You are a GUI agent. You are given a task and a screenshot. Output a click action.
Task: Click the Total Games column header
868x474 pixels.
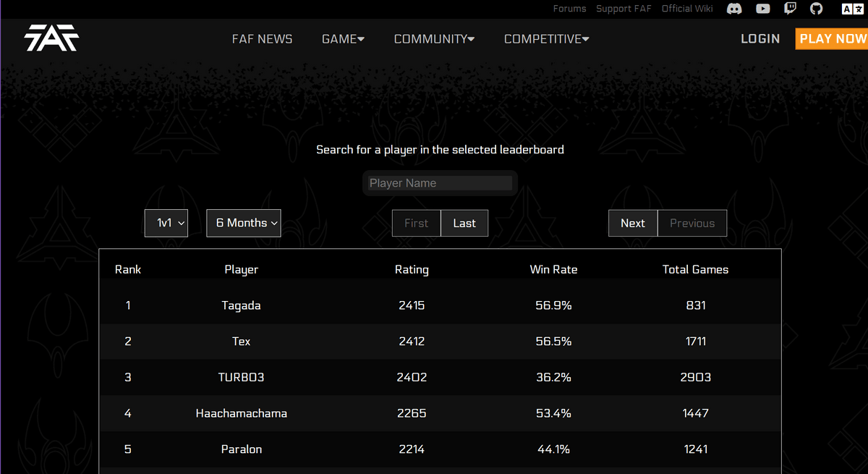click(696, 269)
